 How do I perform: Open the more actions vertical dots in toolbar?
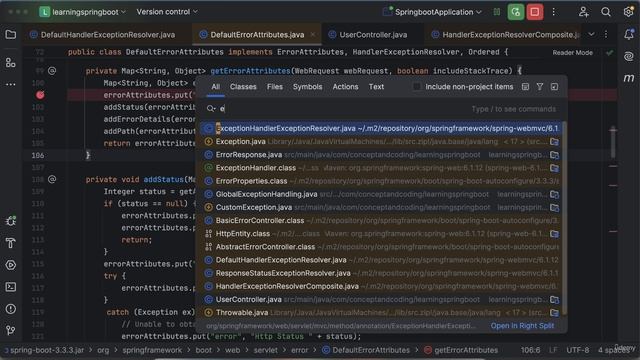(x=553, y=12)
